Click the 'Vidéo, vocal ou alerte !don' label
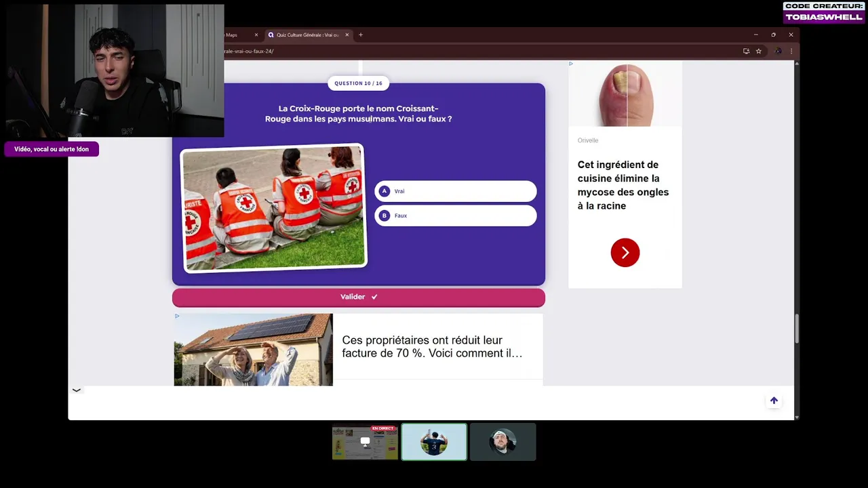This screenshot has width=868, height=488. [x=52, y=149]
